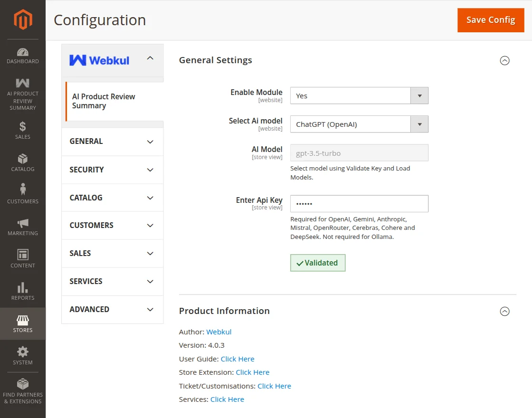The height and width of the screenshot is (418, 532).
Task: Click the Enable Module label
Action: click(256, 92)
